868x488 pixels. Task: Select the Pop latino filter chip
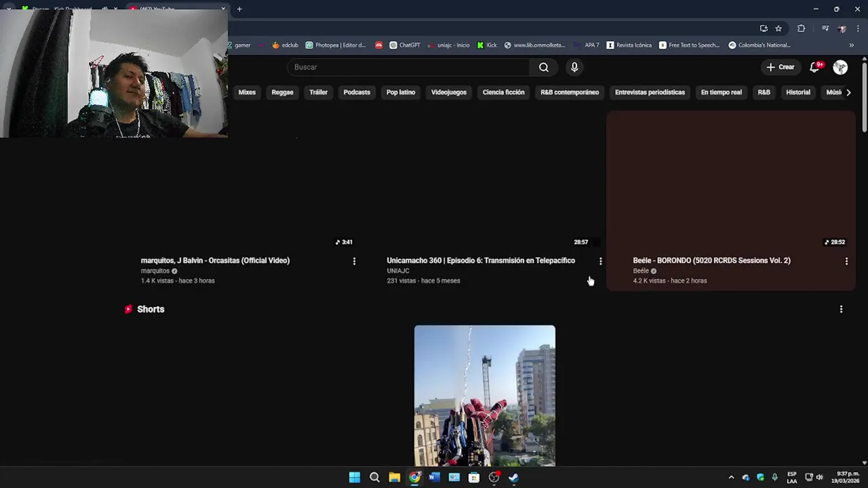tap(401, 92)
